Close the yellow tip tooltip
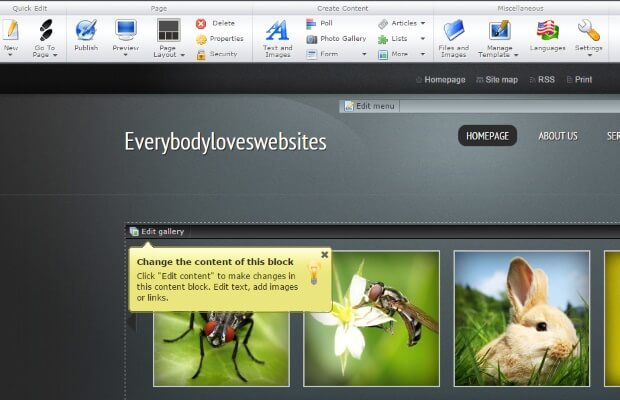620x400 pixels. point(325,255)
